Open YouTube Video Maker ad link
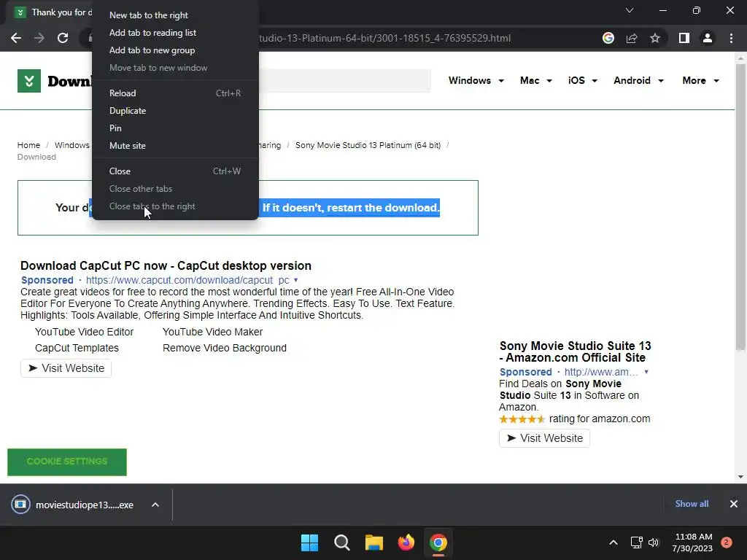This screenshot has height=560, width=747. pyautogui.click(x=212, y=332)
